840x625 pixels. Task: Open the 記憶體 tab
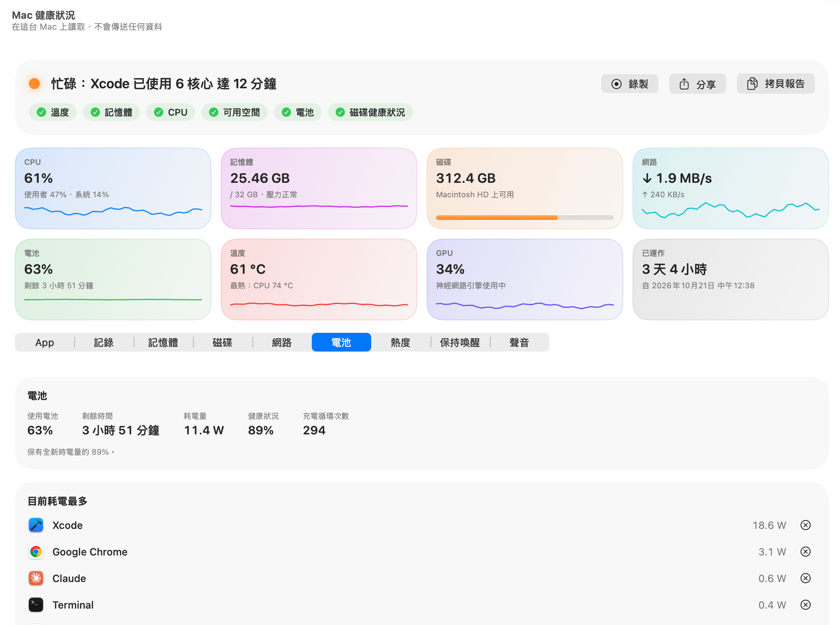(x=163, y=343)
